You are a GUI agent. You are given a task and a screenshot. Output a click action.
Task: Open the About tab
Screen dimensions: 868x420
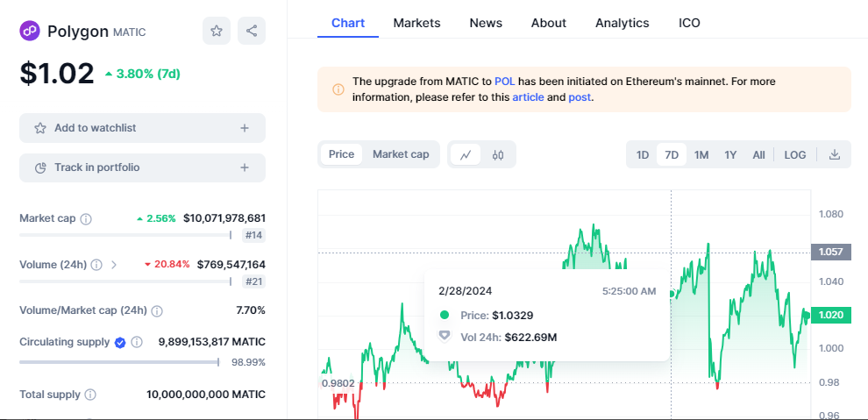click(549, 24)
